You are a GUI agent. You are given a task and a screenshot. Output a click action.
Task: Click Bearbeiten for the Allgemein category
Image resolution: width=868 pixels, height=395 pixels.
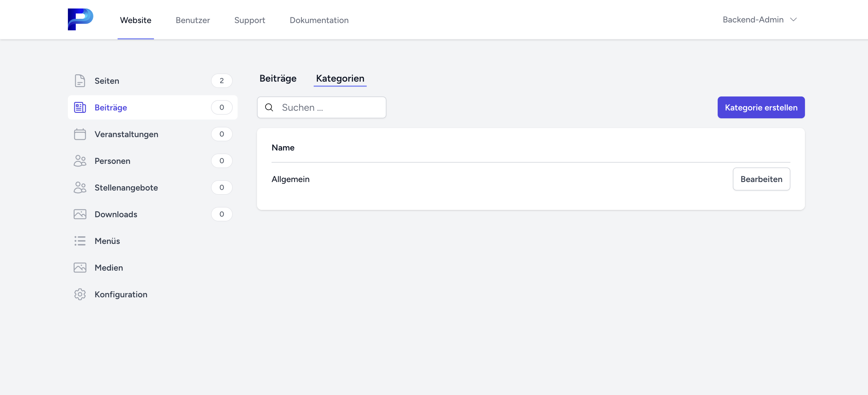[x=761, y=179]
